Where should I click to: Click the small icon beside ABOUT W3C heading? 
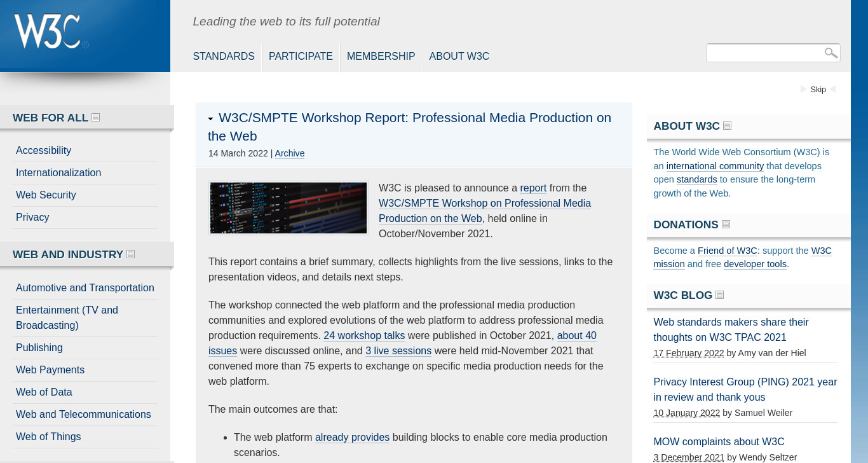coord(728,125)
